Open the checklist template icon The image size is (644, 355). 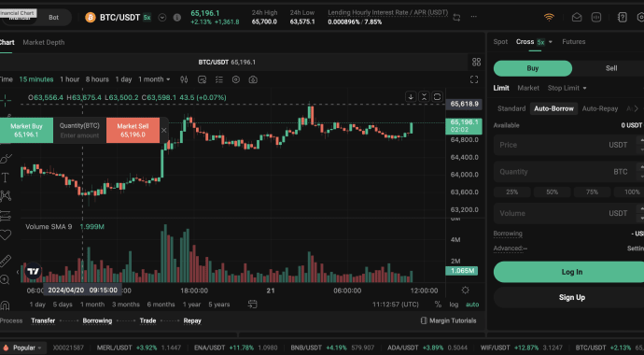coord(219,79)
